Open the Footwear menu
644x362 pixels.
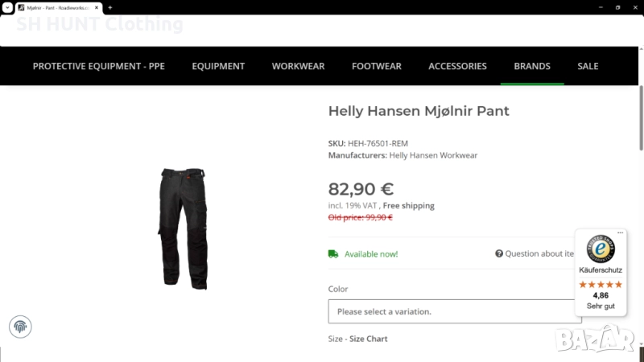pos(377,66)
